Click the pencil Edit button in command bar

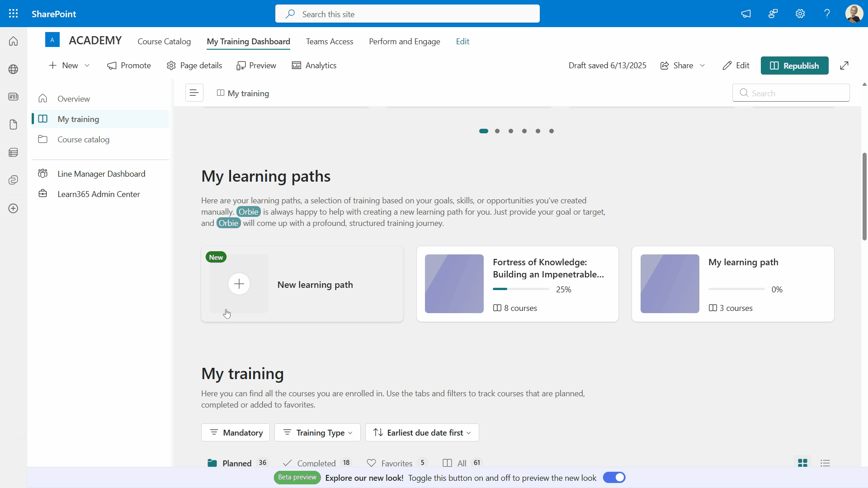[x=736, y=66]
